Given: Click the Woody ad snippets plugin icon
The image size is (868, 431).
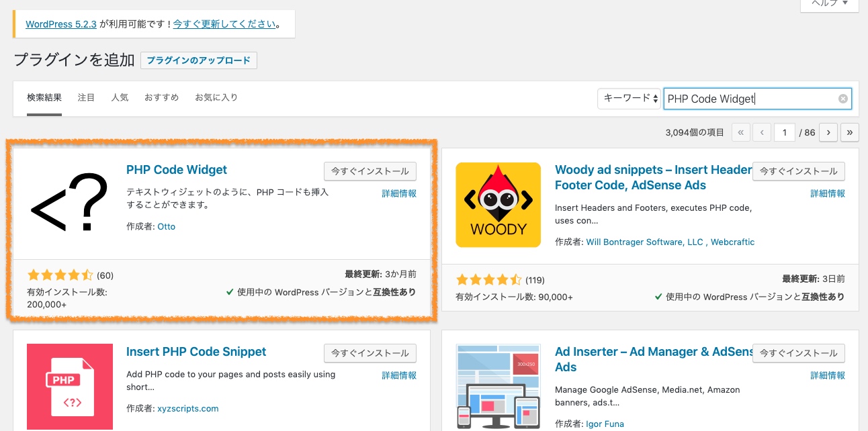Looking at the screenshot, I should [x=498, y=205].
